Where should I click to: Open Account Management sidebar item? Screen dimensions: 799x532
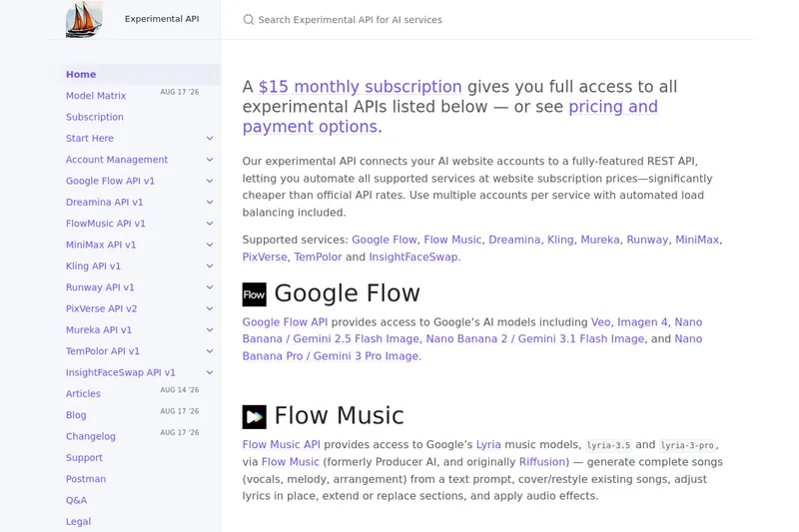[x=117, y=160]
